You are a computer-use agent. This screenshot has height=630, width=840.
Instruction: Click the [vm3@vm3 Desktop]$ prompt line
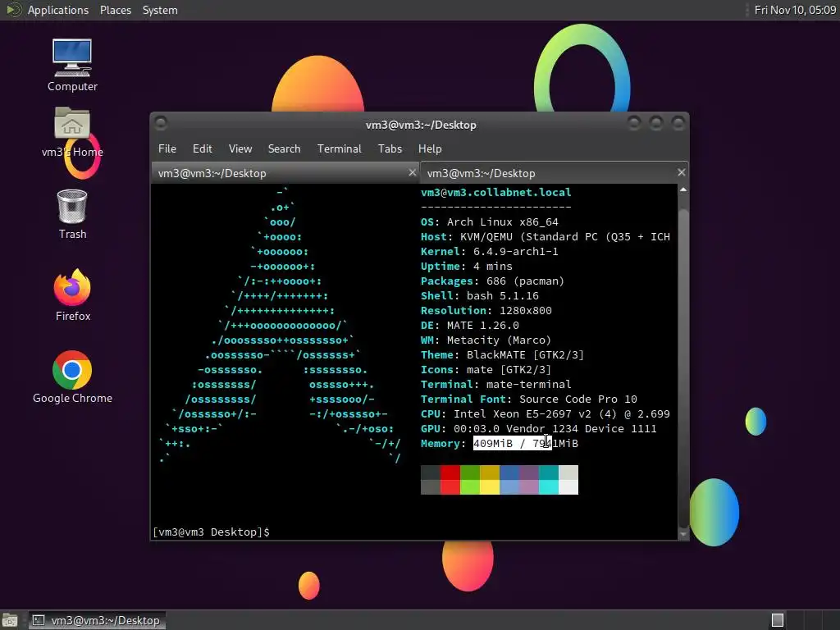tap(211, 532)
